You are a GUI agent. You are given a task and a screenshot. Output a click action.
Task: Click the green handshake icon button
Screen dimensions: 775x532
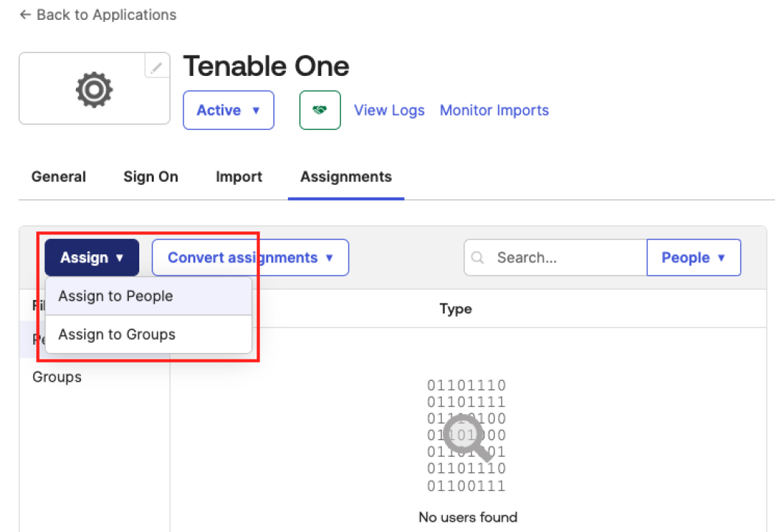pos(320,111)
